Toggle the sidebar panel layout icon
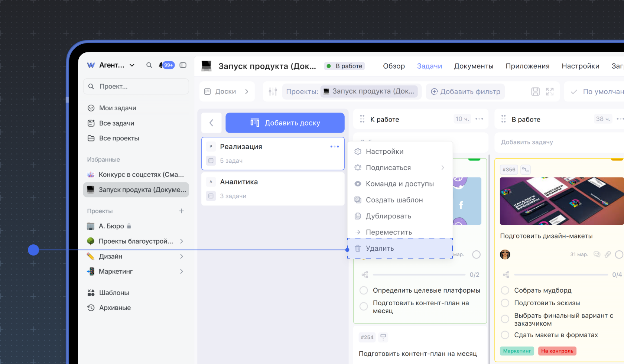Screen dimensions: 624x364 point(183,65)
